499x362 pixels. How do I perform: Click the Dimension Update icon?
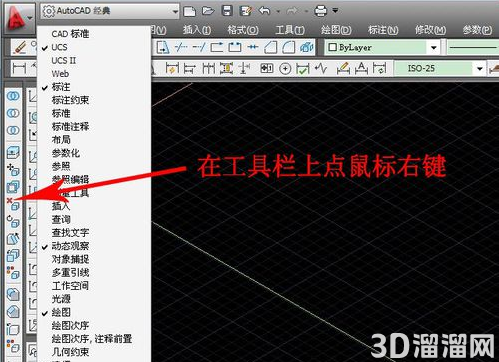coord(379,68)
